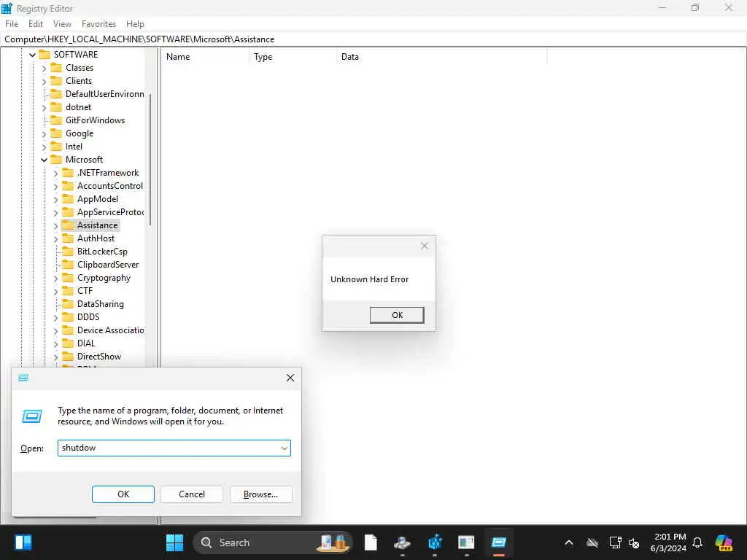Expand the Intel key
Screen dimensions: 747x560
44,147
